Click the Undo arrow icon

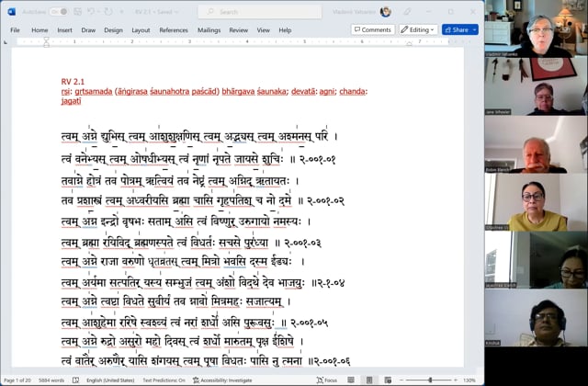click(92, 12)
